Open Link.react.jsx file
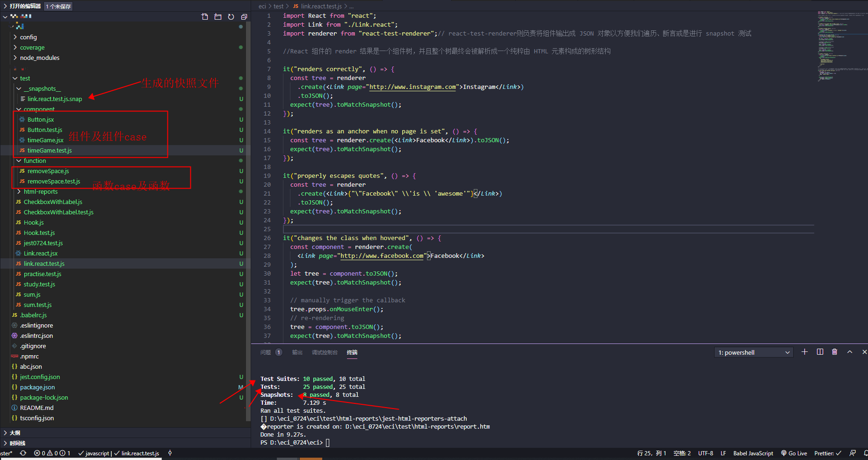The image size is (868, 460). click(x=41, y=253)
